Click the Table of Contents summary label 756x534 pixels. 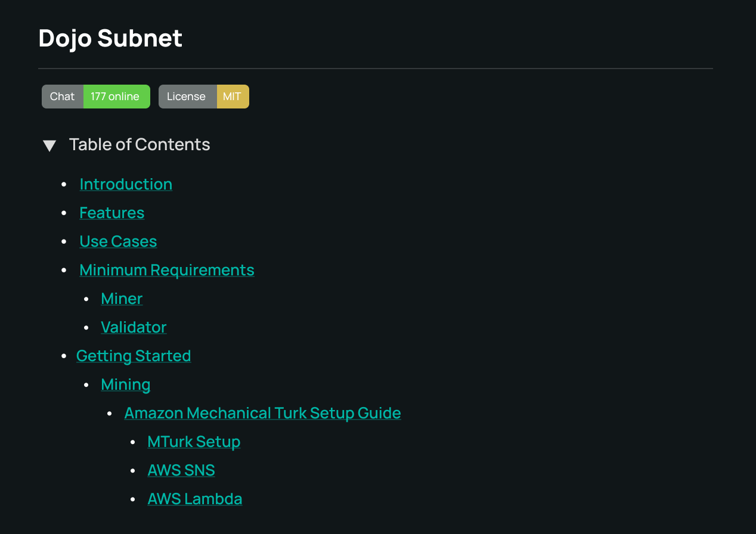click(x=140, y=145)
